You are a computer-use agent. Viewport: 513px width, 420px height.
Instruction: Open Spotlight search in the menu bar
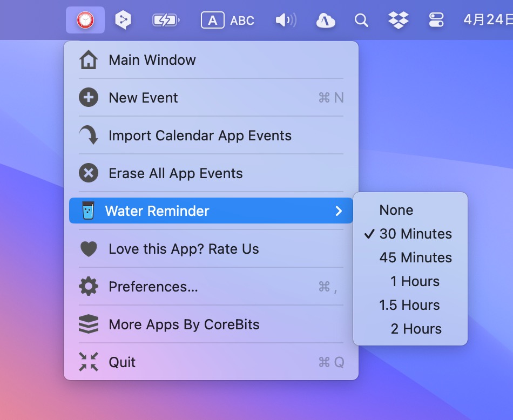click(361, 20)
